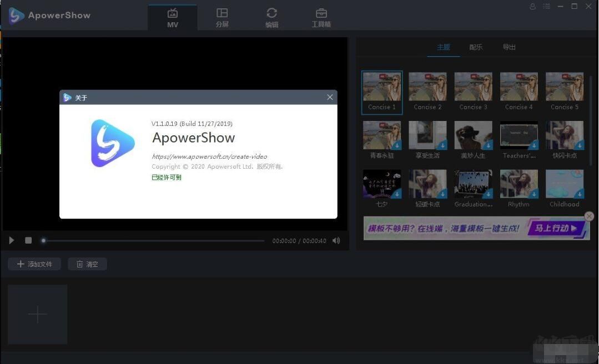Switch to the 配乐 music tab
The height and width of the screenshot is (364, 599).
click(475, 47)
